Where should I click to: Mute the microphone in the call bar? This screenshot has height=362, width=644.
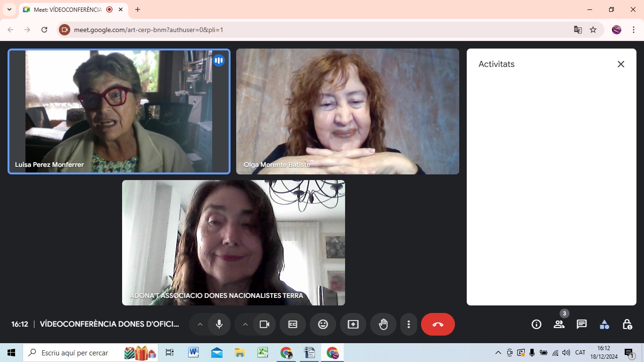pos(219,324)
